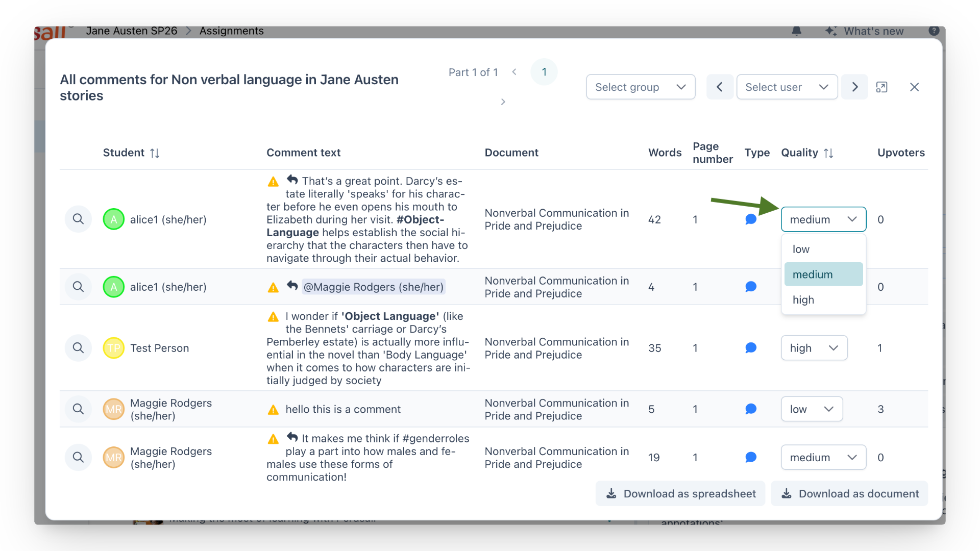Open Jane Austen SP26 breadcrumb
Screen dimensions: 980x551
coord(132,31)
